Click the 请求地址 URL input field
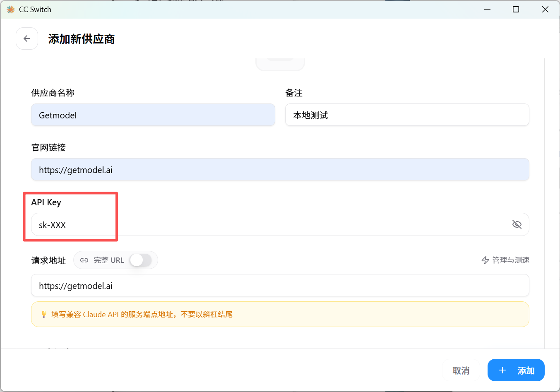Viewport: 560px width, 392px height. pyautogui.click(x=280, y=285)
